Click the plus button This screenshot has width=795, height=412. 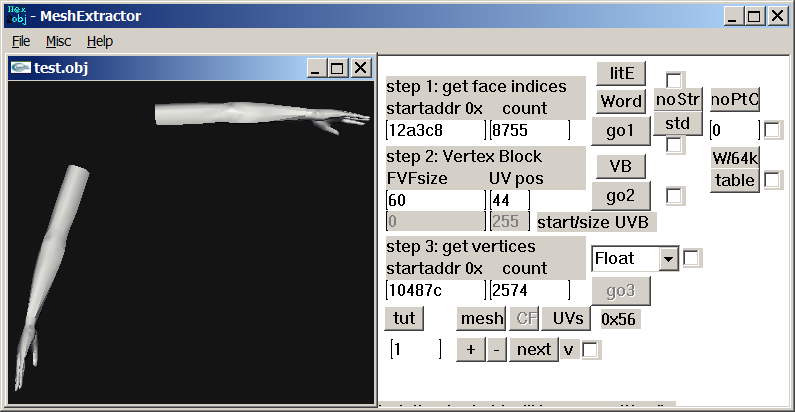[x=471, y=350]
